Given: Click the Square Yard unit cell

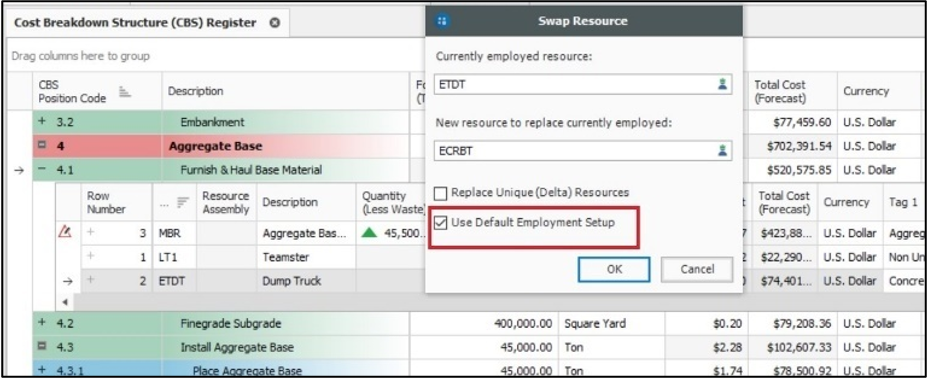Looking at the screenshot, I should [612, 323].
